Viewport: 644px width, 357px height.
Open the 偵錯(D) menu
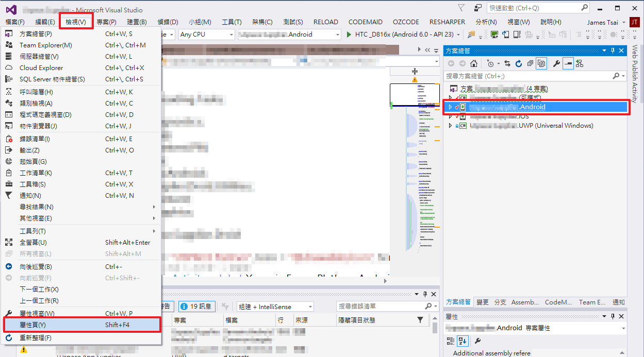click(168, 22)
